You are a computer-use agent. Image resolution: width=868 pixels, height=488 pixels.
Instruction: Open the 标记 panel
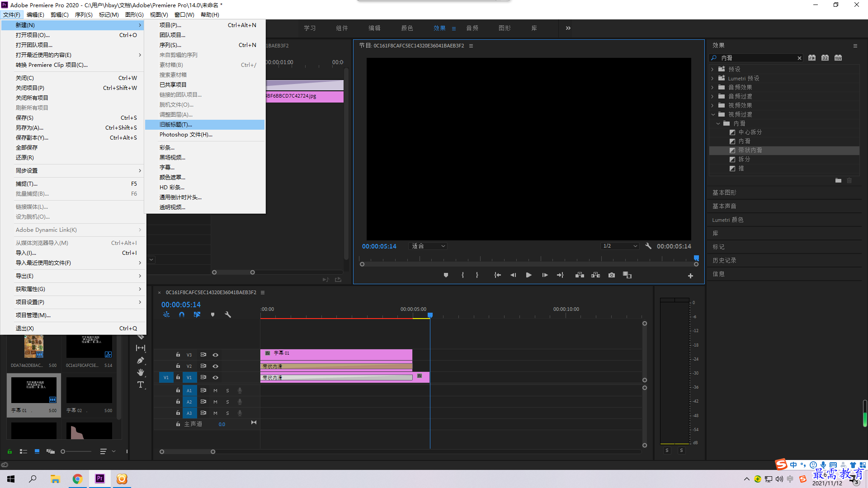point(718,247)
